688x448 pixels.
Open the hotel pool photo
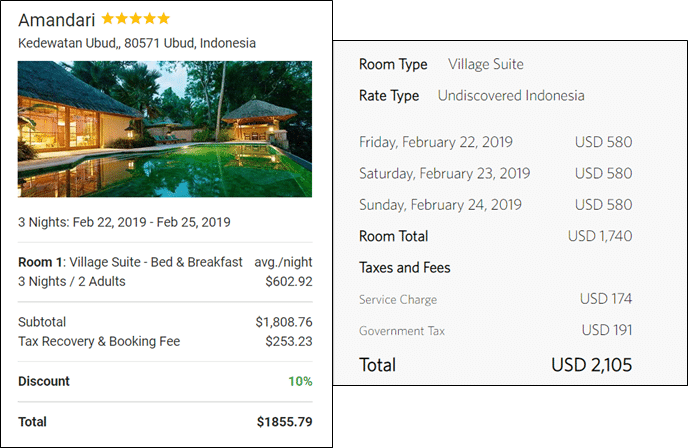pos(165,129)
